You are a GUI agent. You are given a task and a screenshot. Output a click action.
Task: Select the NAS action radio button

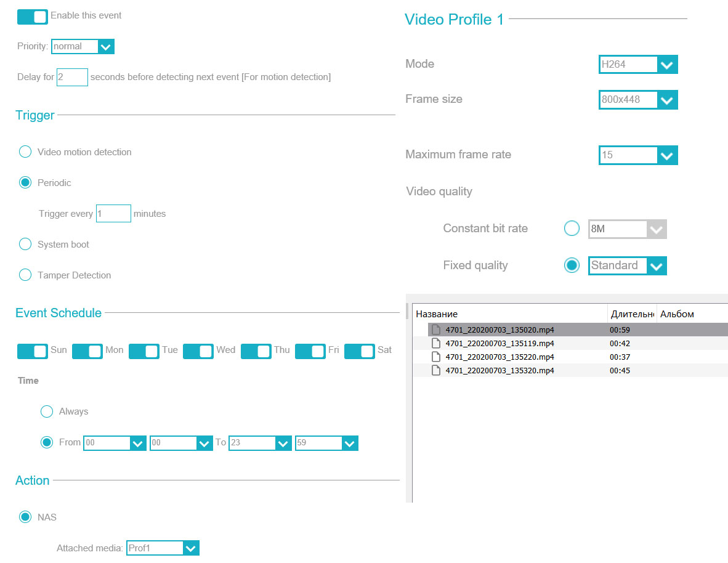(25, 517)
